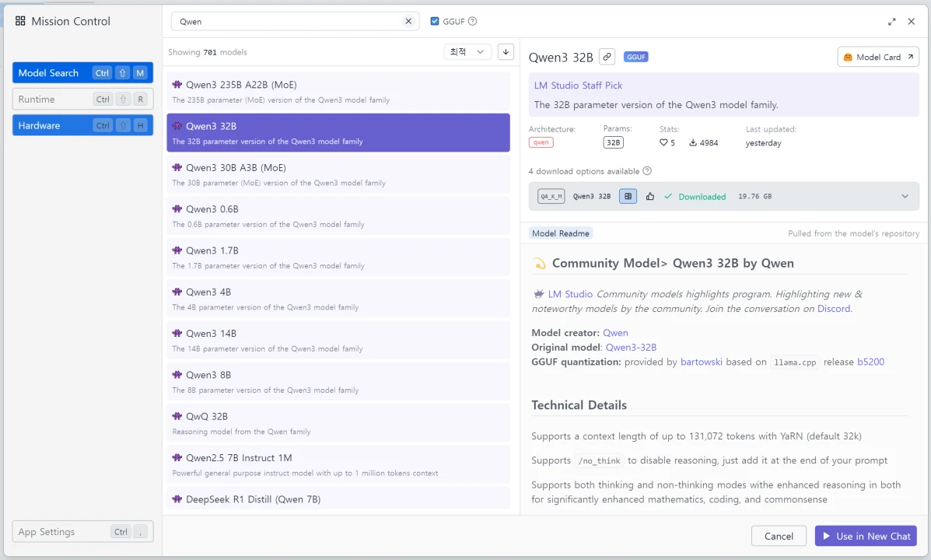Open download options help question mark

[x=647, y=171]
